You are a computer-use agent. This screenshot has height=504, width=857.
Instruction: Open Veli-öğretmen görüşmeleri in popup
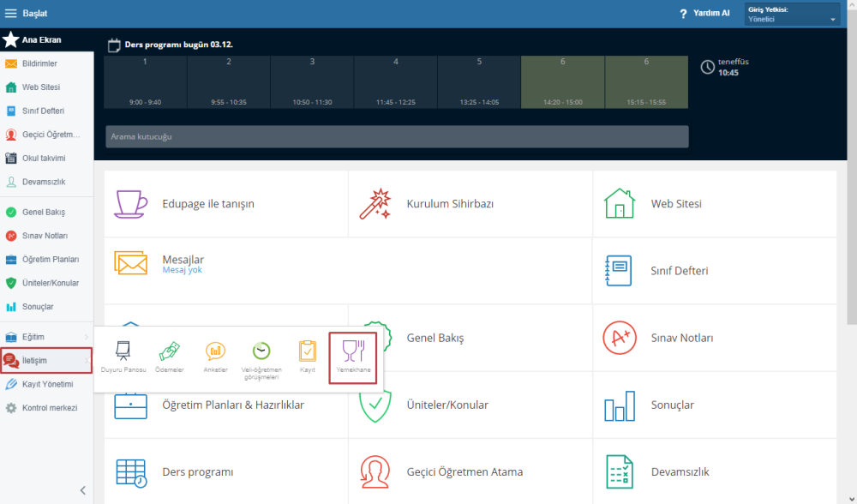261,360
